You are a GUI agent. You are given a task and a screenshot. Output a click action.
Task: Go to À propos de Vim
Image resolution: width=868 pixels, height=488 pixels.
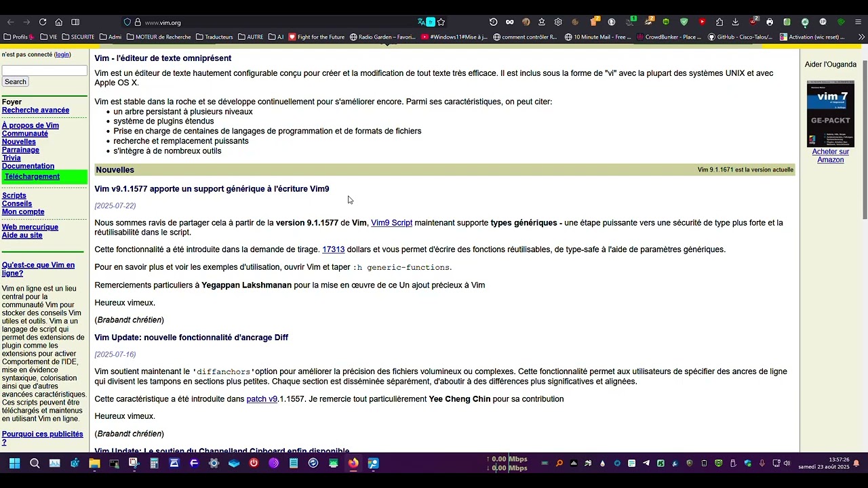pyautogui.click(x=31, y=125)
